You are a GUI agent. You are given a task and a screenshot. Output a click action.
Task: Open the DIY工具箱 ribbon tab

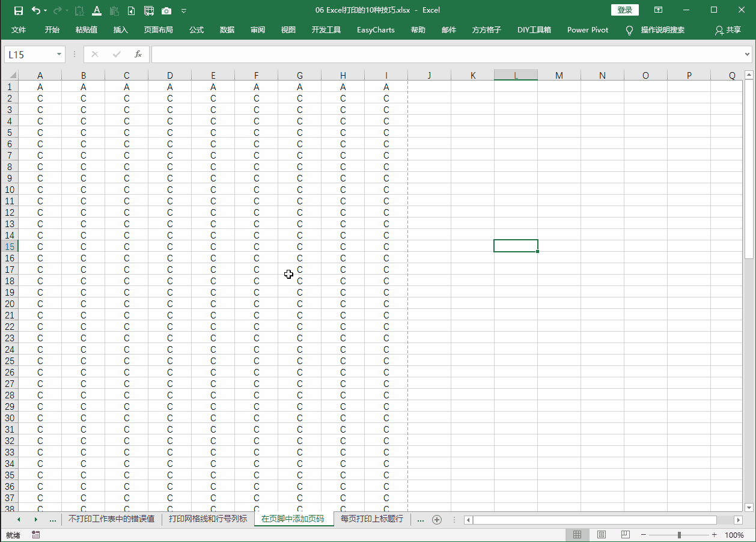534,30
